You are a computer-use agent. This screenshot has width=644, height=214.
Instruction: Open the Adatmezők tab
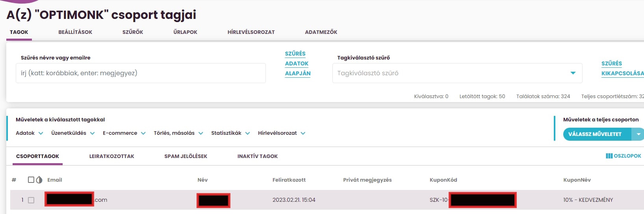click(x=321, y=32)
